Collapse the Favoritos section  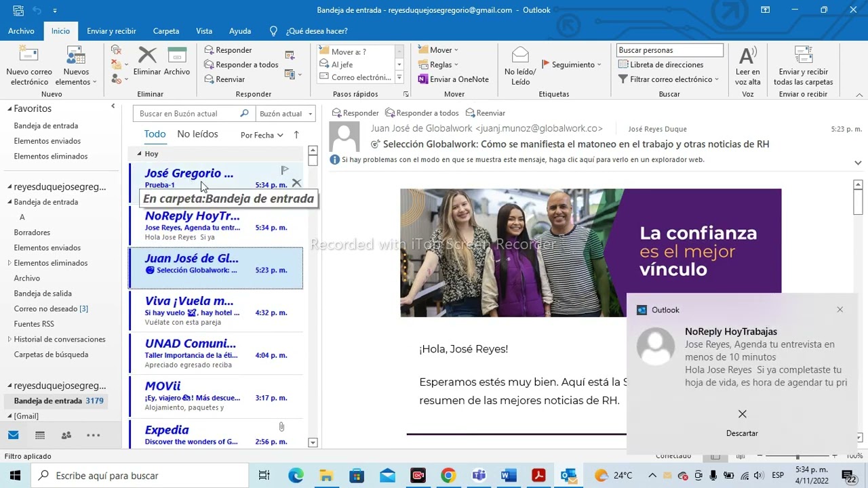pyautogui.click(x=10, y=108)
